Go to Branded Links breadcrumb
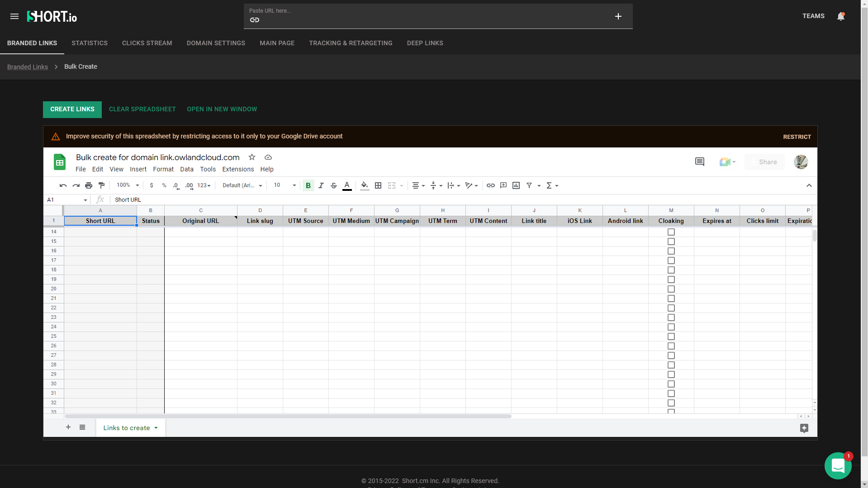The height and width of the screenshot is (488, 868). point(28,67)
